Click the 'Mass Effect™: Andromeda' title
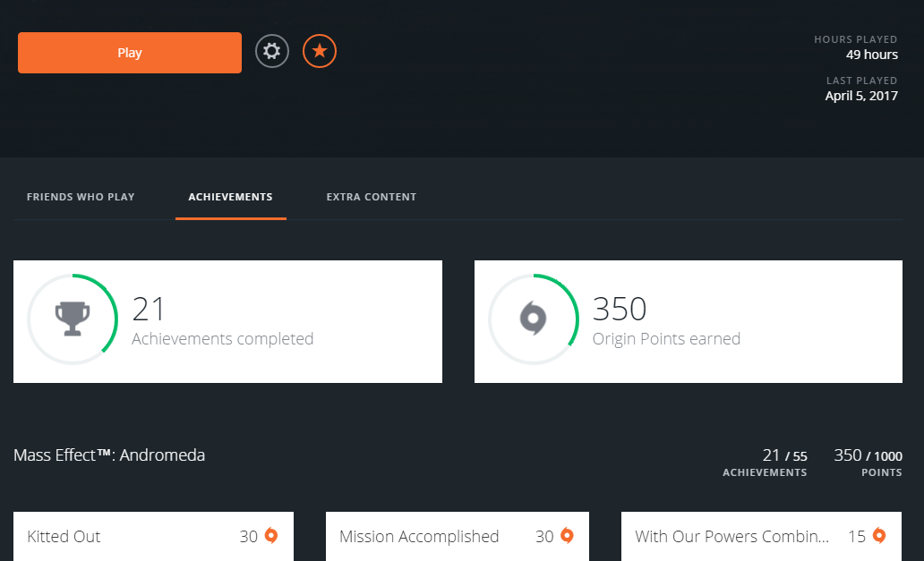 [109, 455]
